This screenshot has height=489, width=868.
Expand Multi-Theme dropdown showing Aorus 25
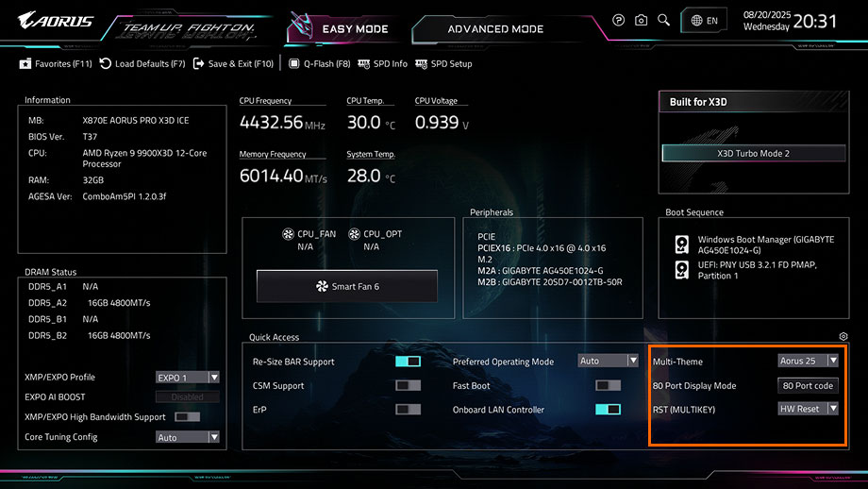tap(809, 361)
